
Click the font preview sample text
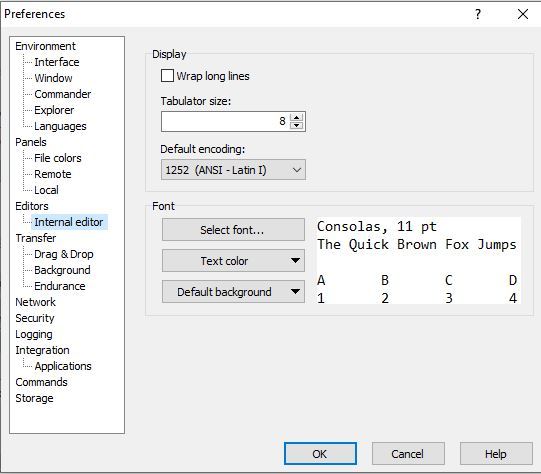[x=419, y=260]
